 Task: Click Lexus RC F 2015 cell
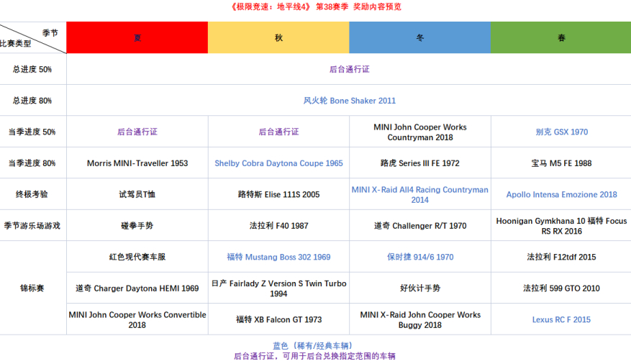tap(561, 319)
